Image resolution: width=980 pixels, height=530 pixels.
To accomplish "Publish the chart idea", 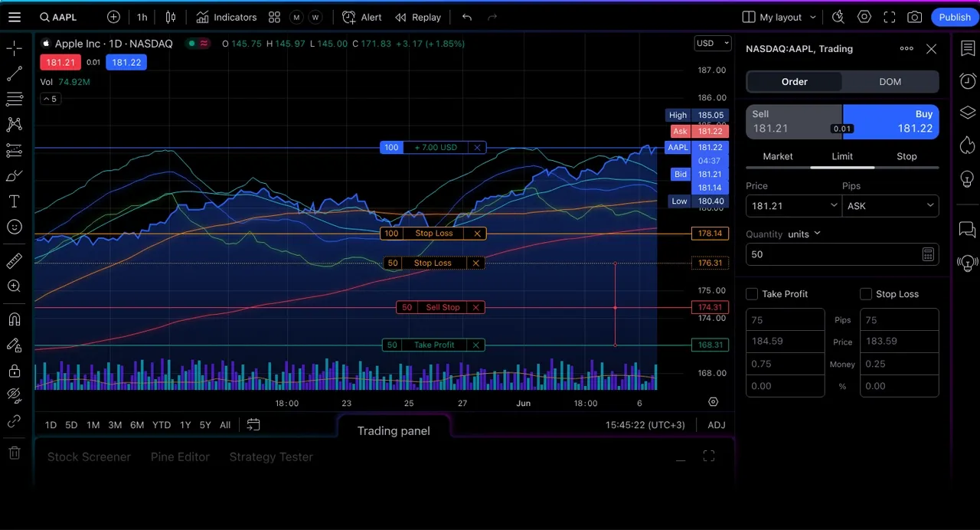I will 955,17.
